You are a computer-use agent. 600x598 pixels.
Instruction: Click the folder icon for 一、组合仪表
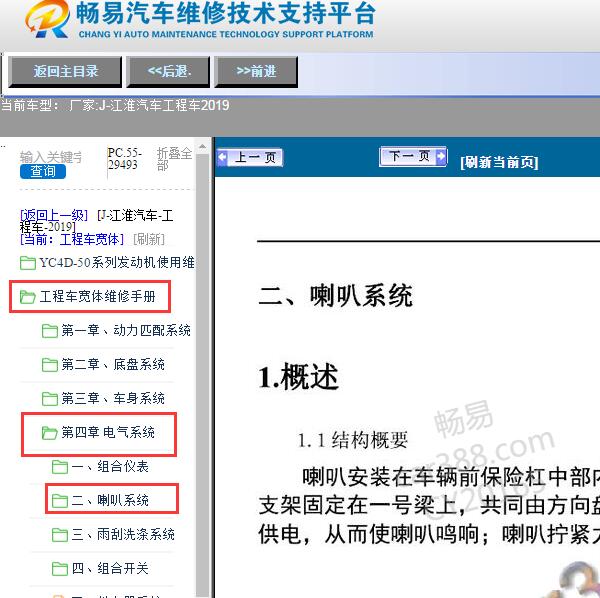(x=60, y=467)
